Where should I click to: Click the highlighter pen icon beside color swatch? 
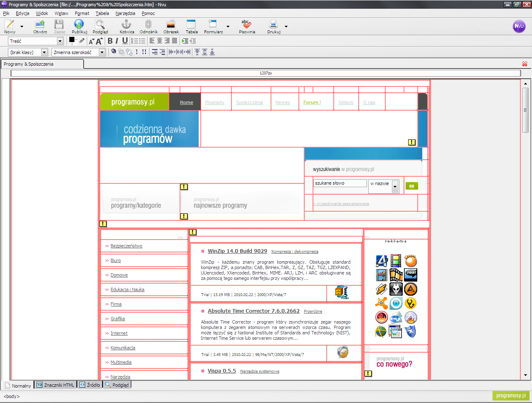(x=81, y=41)
